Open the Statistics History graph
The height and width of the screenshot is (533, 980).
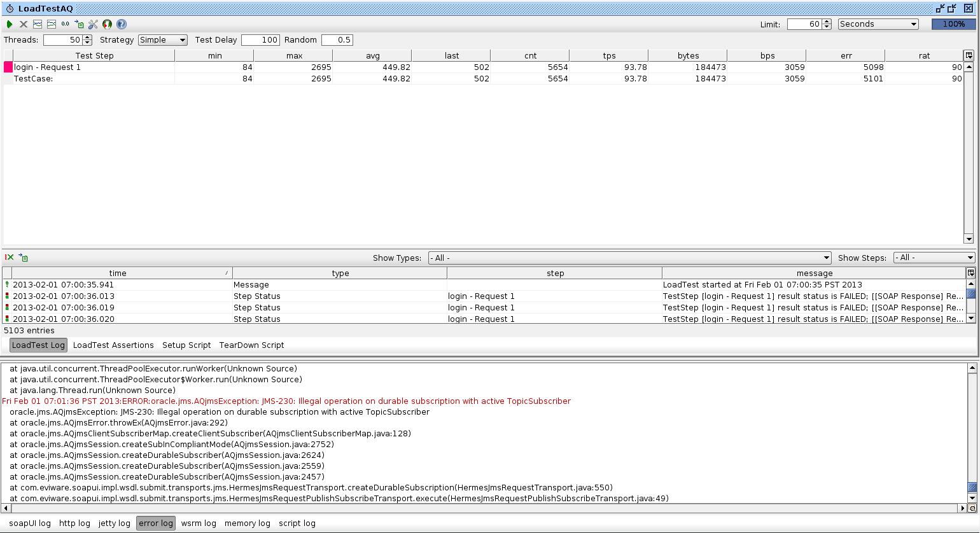[51, 24]
